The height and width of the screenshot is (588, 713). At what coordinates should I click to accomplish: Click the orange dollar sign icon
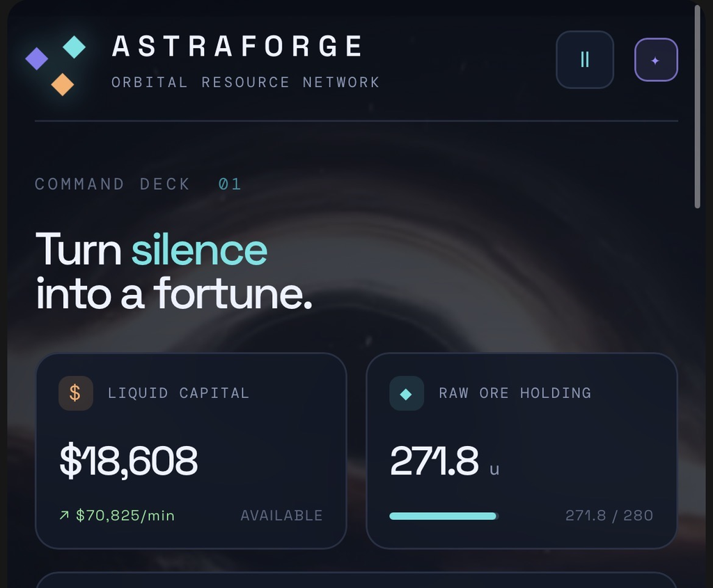click(75, 393)
